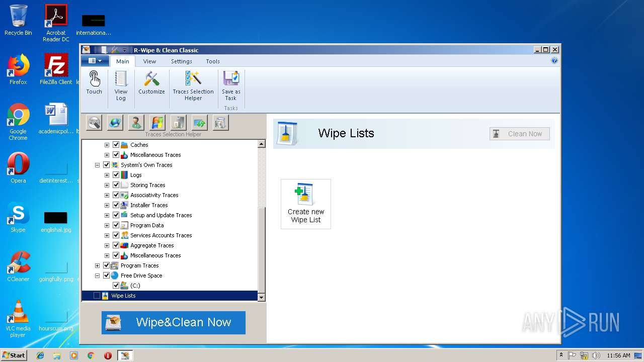The width and height of the screenshot is (644, 362).
Task: Uncheck the Storing Traces checkbox
Action: (116, 185)
